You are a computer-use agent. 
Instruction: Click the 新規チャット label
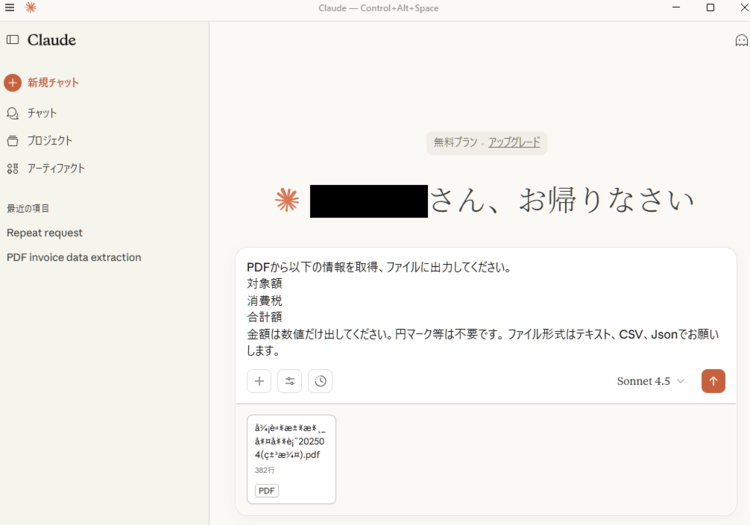point(53,83)
